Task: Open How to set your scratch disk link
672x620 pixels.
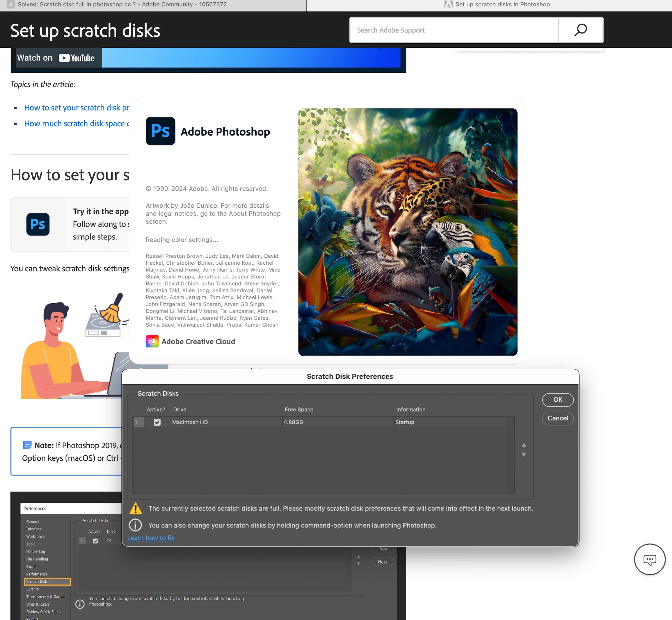Action: click(x=77, y=108)
